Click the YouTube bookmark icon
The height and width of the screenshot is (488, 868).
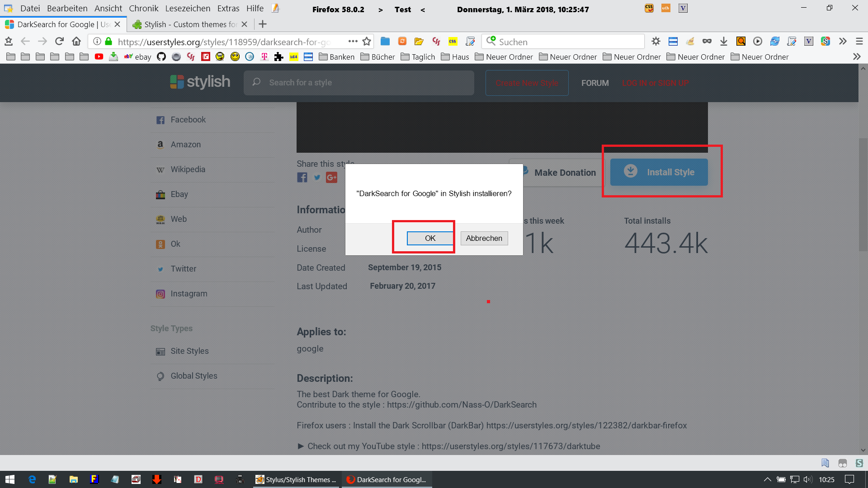click(99, 57)
